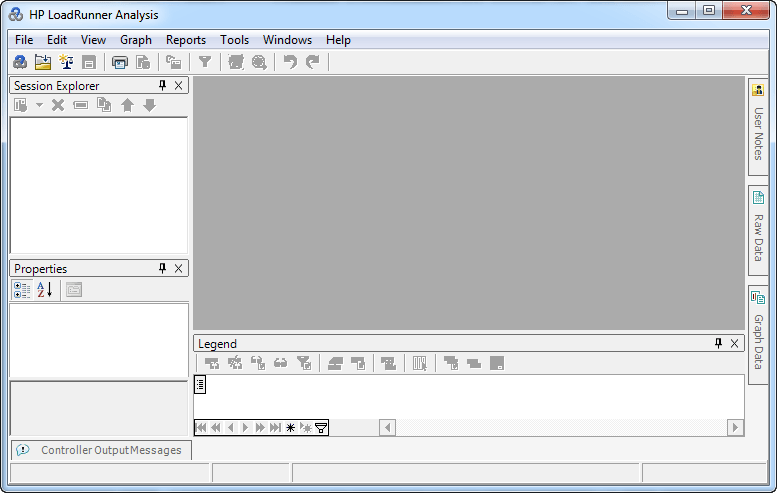Switch to Controller Output Messages tab

coord(101,450)
